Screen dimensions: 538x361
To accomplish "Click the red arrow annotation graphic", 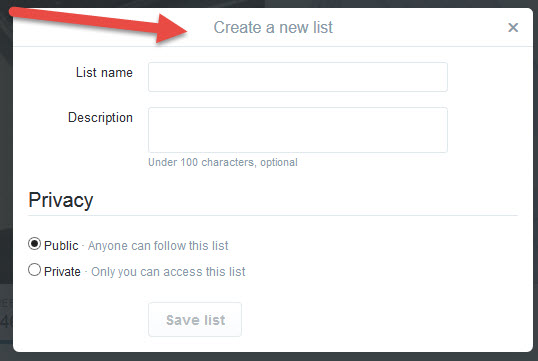I will 100,25.
